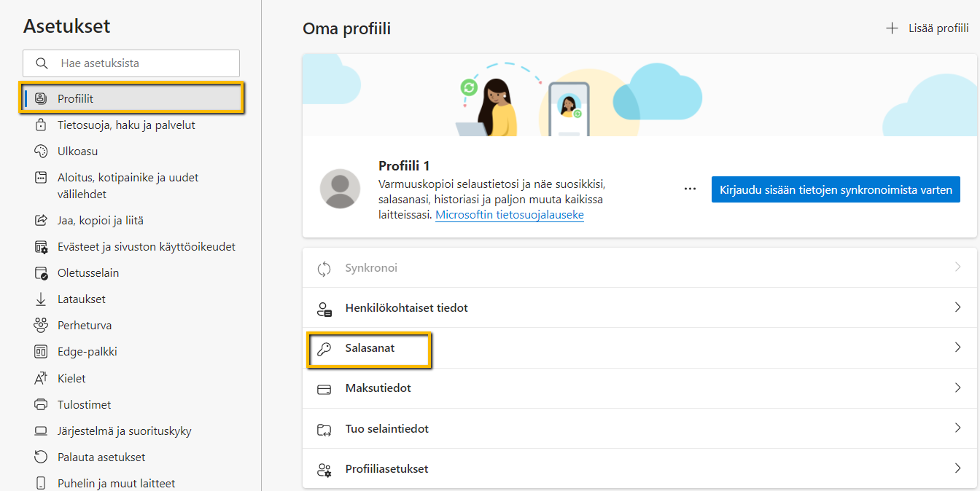Expand the Henkilökohtaiset tiedot chevron
Screen dimensions: 980x491
tap(957, 308)
